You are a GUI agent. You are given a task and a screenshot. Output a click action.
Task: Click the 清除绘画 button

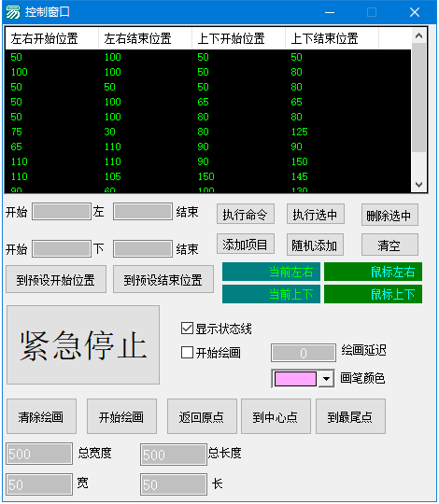[x=41, y=416]
